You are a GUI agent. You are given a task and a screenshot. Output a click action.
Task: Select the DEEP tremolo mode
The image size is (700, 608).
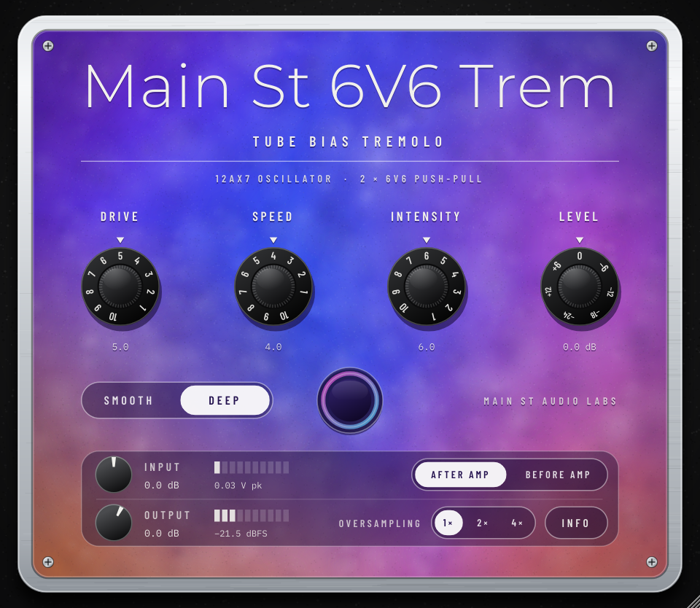225,400
